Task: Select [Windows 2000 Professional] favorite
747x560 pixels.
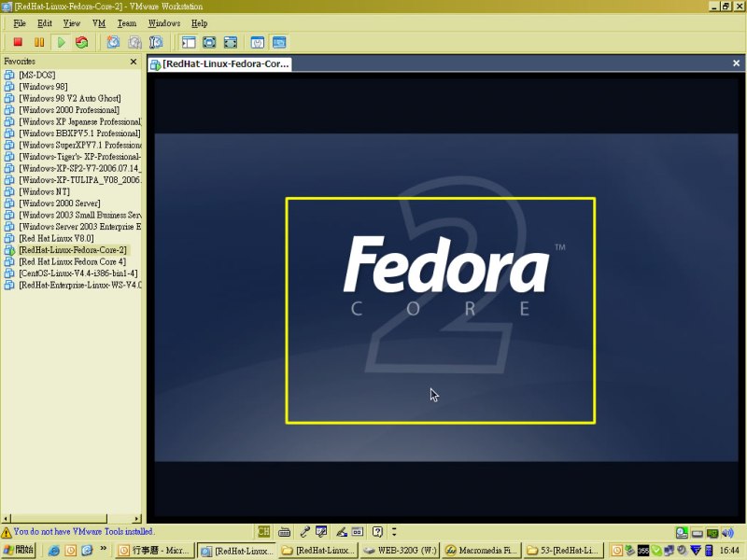Action: point(69,110)
